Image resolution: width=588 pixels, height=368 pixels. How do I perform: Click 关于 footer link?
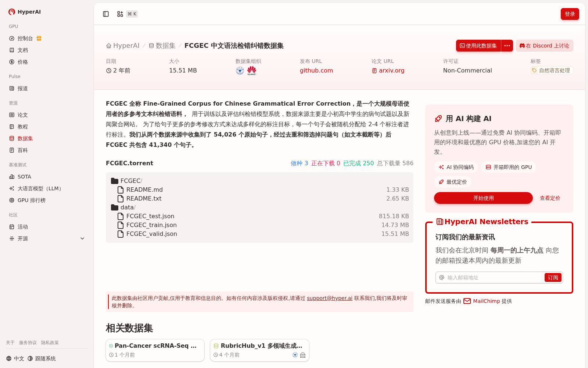[x=10, y=343]
